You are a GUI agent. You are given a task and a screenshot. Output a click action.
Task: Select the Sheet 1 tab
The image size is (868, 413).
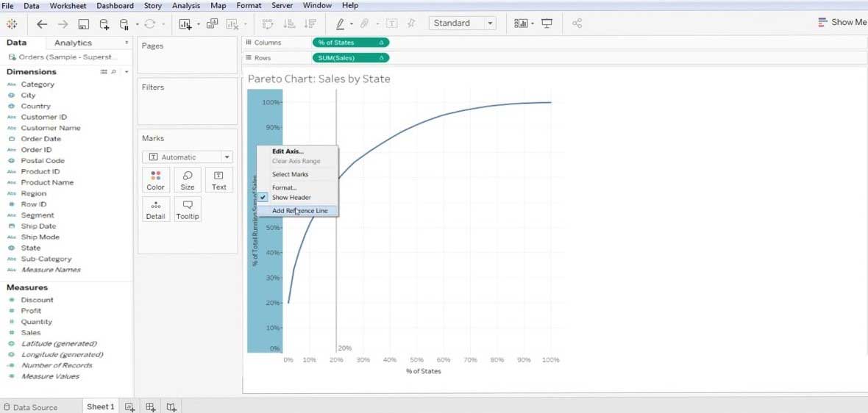tap(101, 406)
